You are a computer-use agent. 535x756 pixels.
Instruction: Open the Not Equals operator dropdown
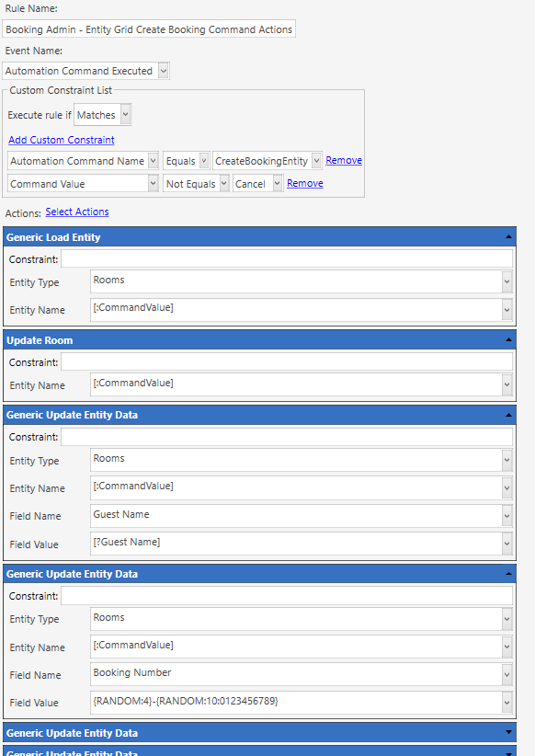point(223,184)
